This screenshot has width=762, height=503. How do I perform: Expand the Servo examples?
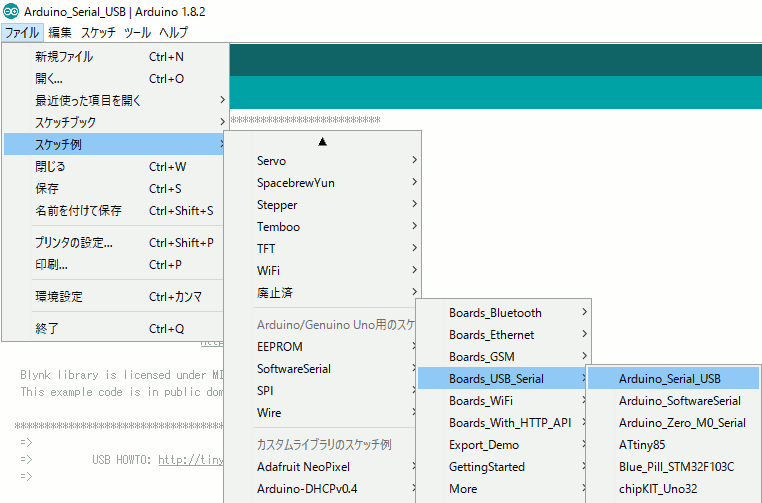[x=322, y=160]
